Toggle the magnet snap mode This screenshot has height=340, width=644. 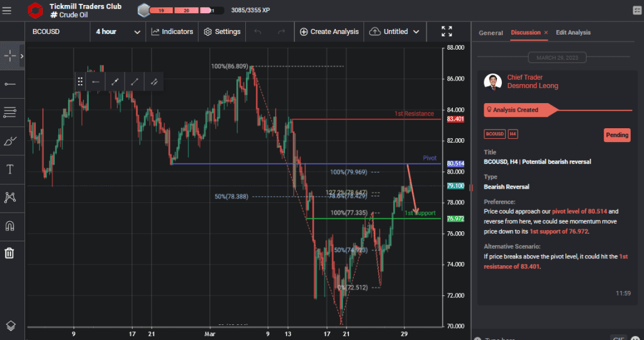(10, 226)
